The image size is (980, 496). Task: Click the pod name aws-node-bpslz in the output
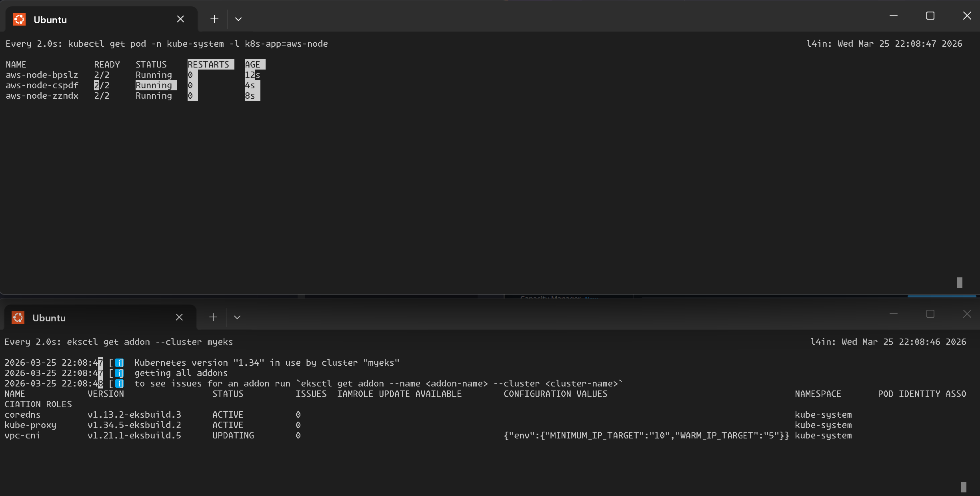coord(42,75)
